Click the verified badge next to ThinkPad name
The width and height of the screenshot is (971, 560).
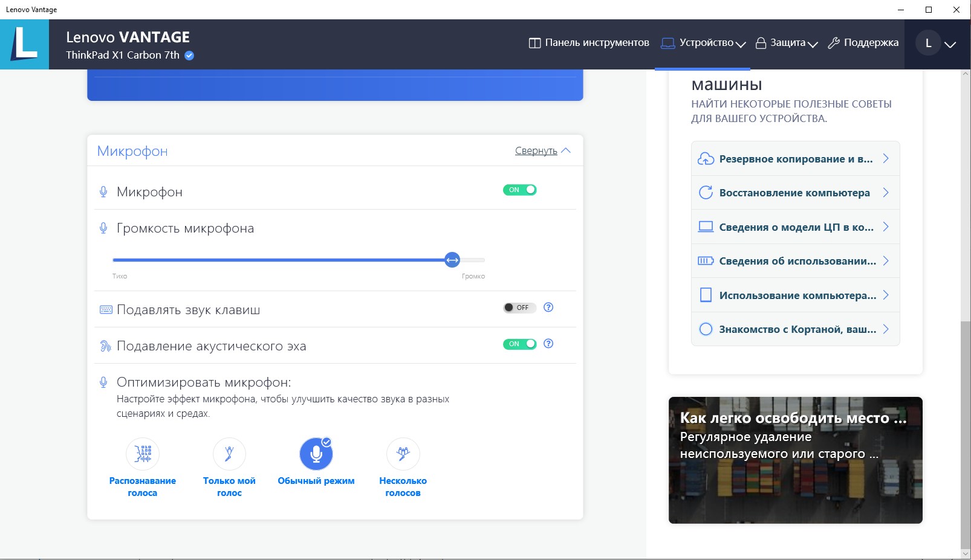189,56
